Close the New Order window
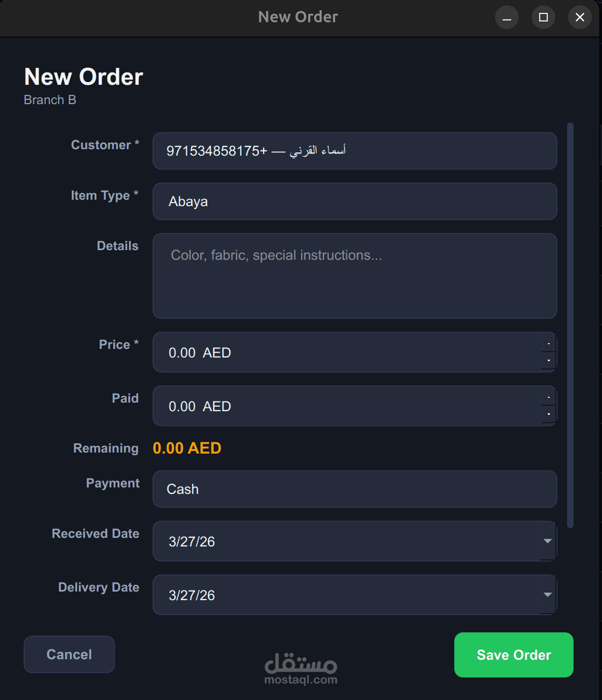 click(x=580, y=17)
